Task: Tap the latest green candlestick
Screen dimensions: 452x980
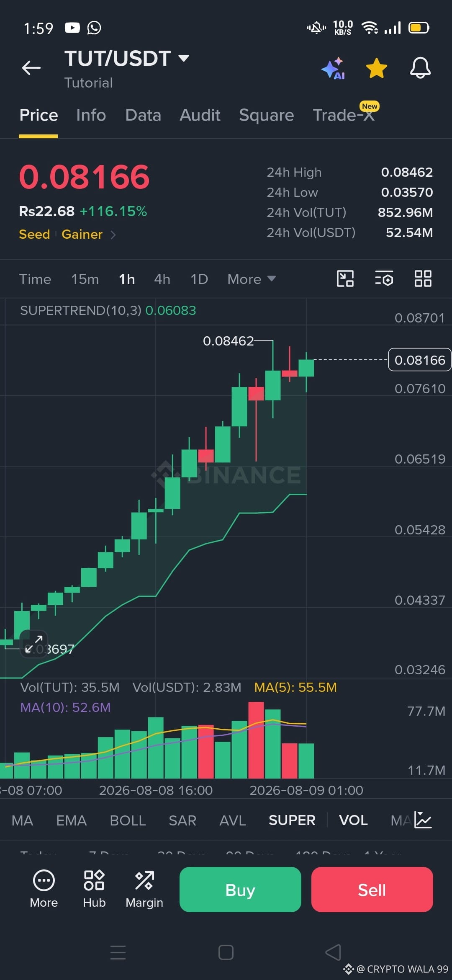Action: click(x=306, y=369)
